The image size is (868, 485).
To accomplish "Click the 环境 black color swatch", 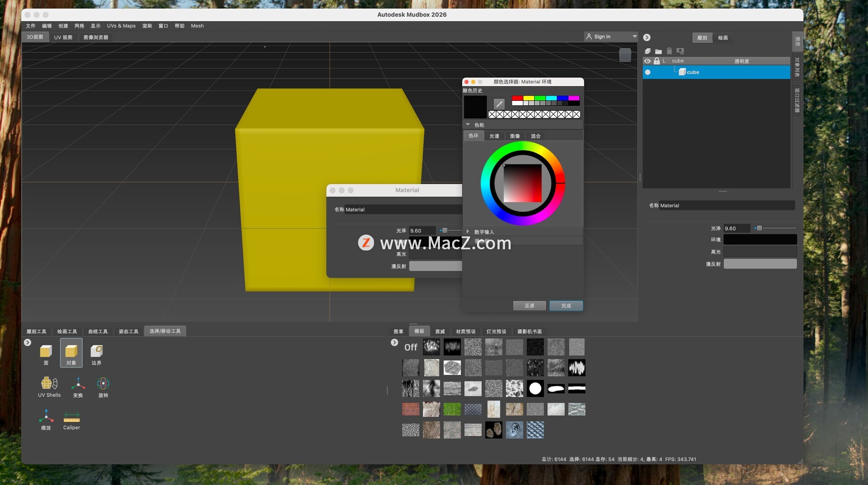I will [760, 240].
